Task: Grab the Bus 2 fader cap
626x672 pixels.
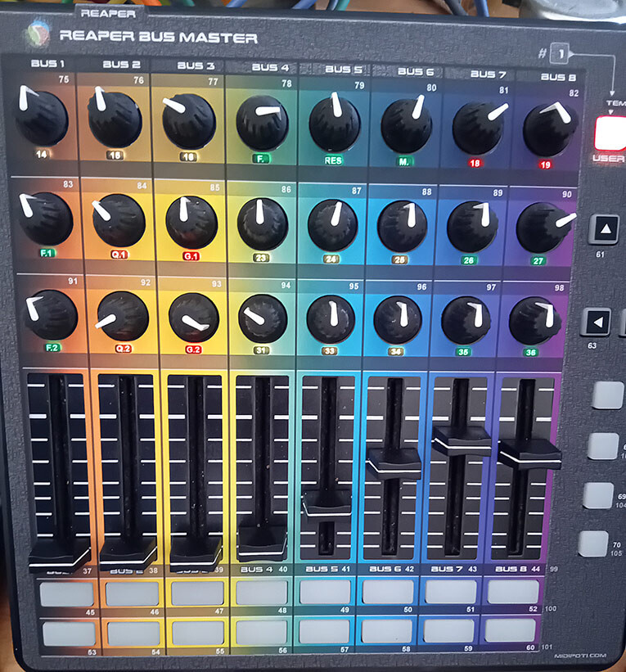Action: click(128, 553)
